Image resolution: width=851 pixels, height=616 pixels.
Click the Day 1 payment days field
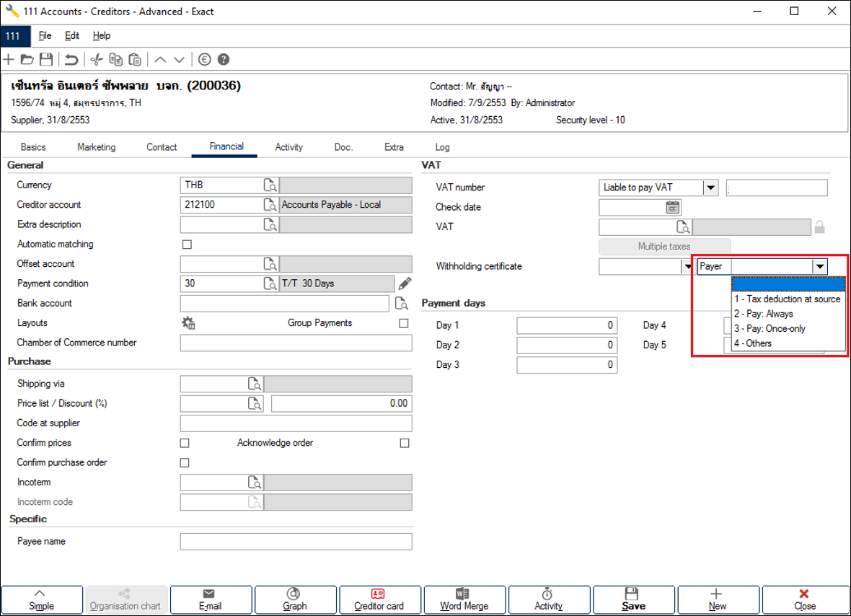pyautogui.click(x=567, y=325)
